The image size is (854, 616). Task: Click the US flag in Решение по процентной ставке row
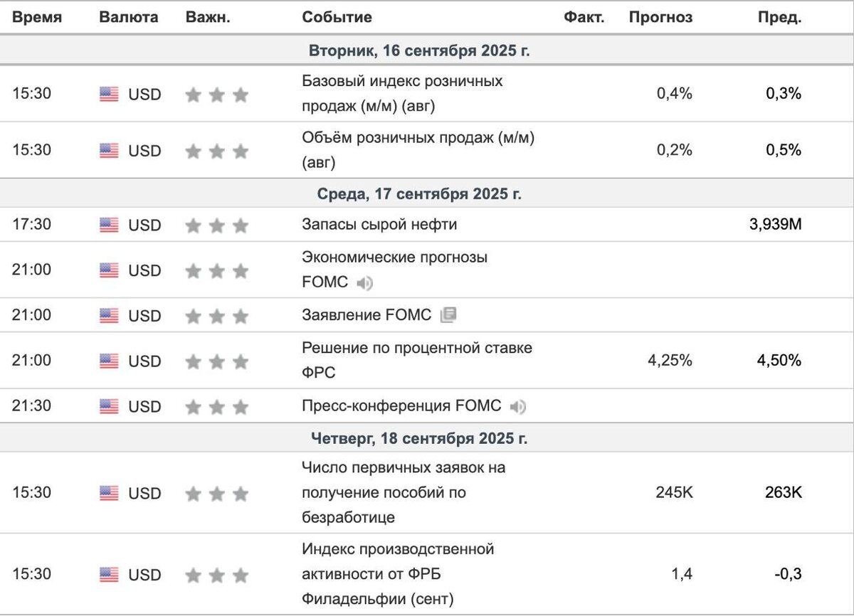[109, 361]
